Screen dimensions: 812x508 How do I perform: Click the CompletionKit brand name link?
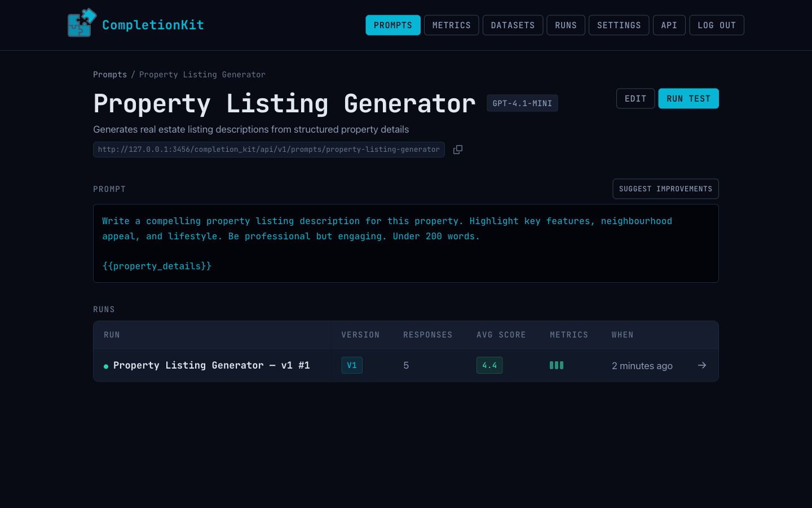[x=153, y=25]
